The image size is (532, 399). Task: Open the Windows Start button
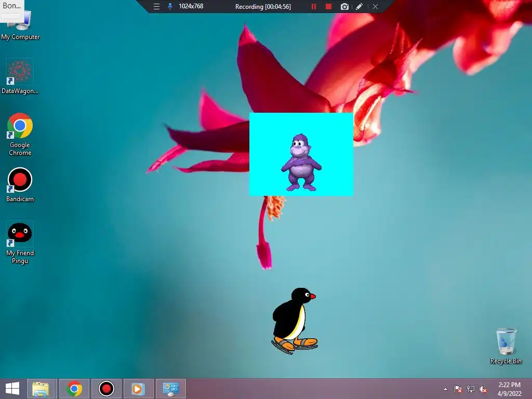pyautogui.click(x=12, y=389)
